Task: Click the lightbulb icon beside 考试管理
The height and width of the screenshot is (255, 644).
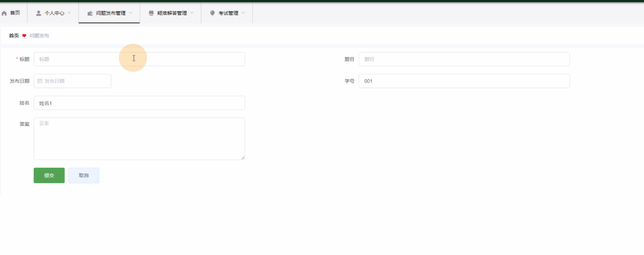Action: [212, 13]
